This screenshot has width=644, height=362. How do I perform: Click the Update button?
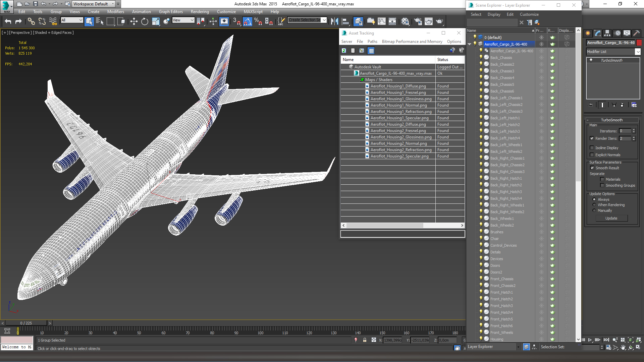point(611,218)
